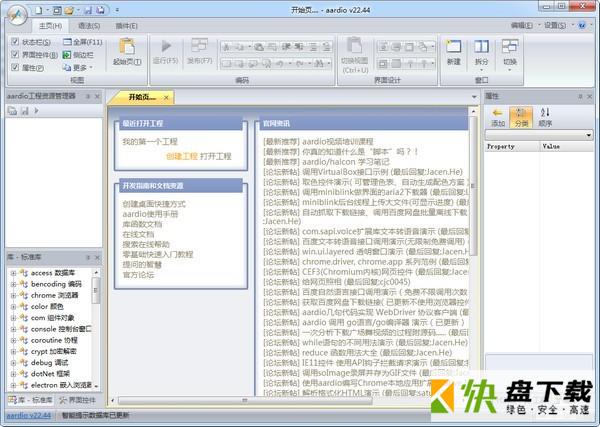Close the 库 - 标准库 panel
This screenshot has width=600, height=427.
pos(97,258)
